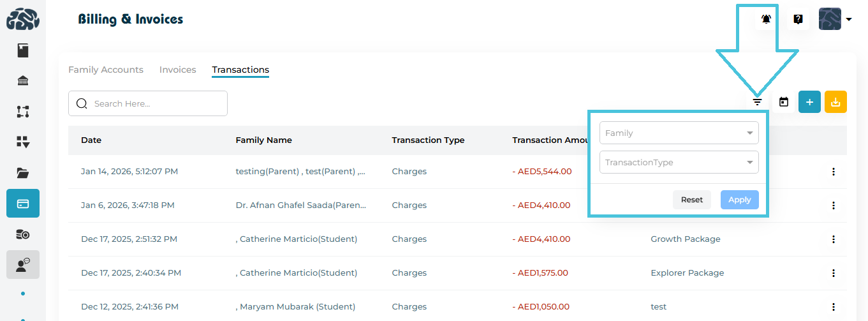Click the Search Here input field
Screen dimensions: 868x321
(153, 103)
